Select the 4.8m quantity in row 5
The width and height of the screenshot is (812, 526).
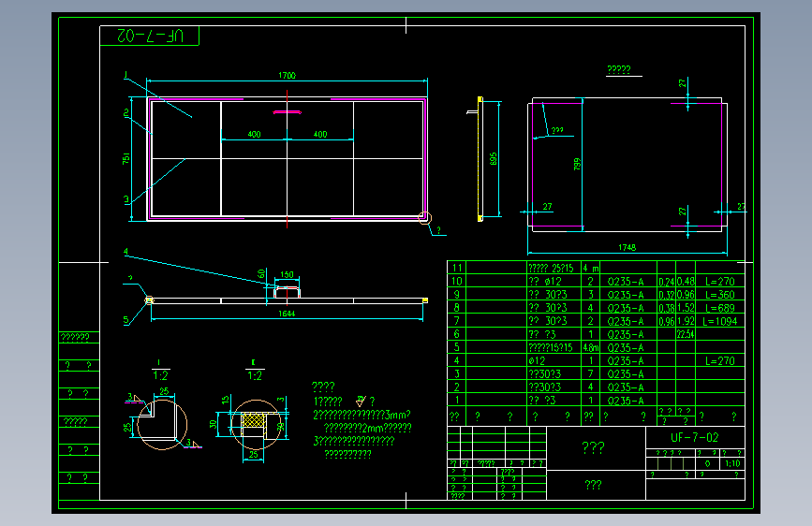point(590,347)
